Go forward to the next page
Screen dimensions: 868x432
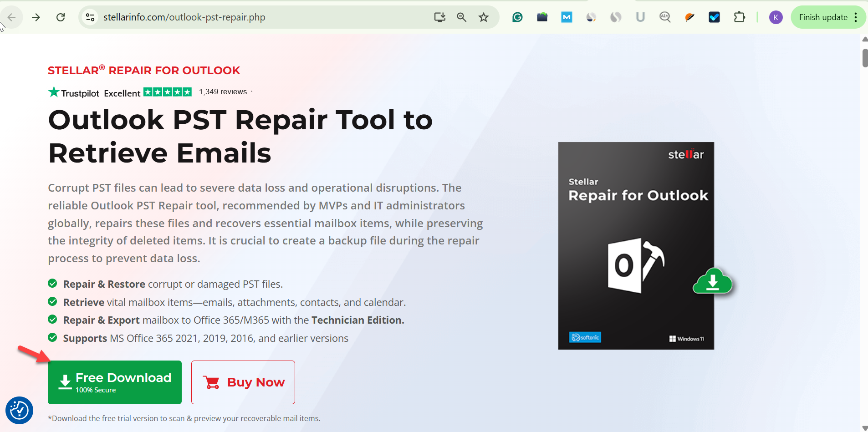click(x=36, y=17)
